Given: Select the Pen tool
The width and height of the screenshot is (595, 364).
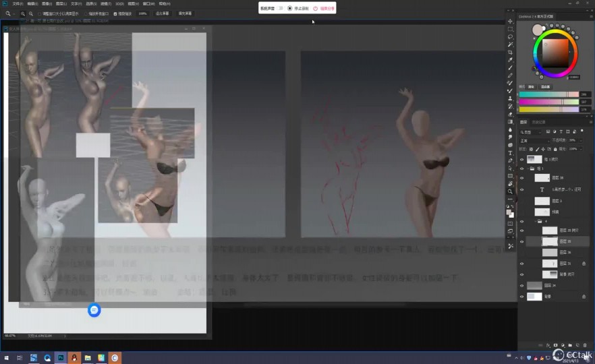Looking at the screenshot, I should [511, 160].
